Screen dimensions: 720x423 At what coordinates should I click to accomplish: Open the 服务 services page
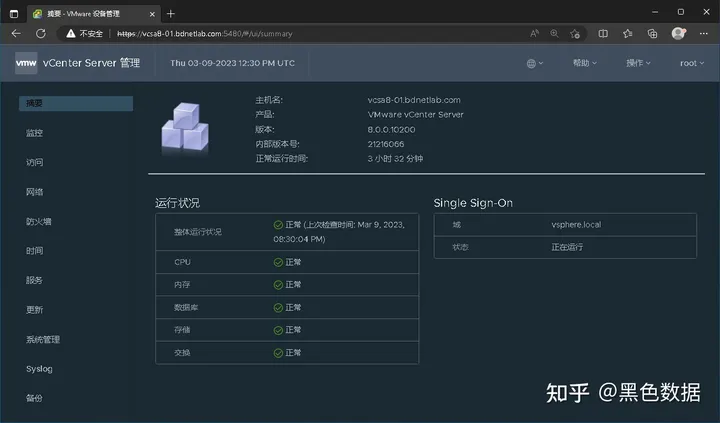(34, 280)
